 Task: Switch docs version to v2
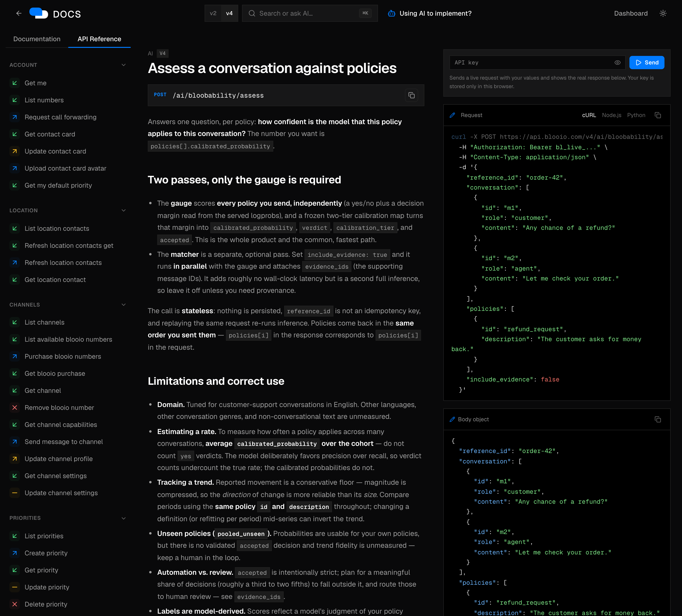(x=213, y=13)
